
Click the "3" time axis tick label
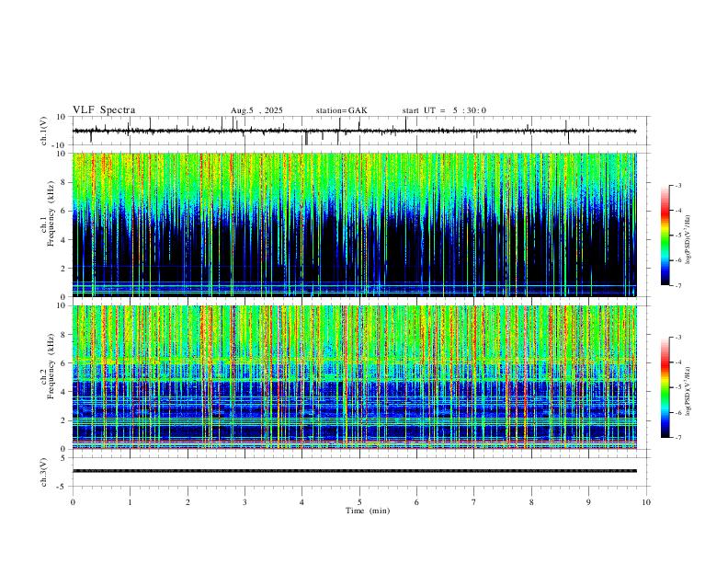coord(245,502)
